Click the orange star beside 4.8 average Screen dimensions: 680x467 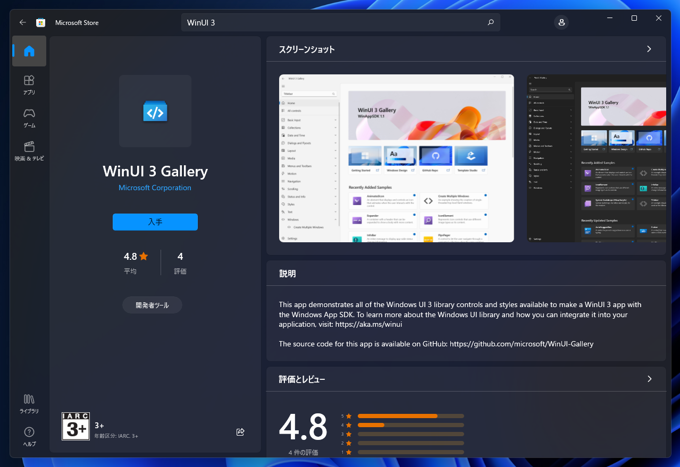click(144, 256)
